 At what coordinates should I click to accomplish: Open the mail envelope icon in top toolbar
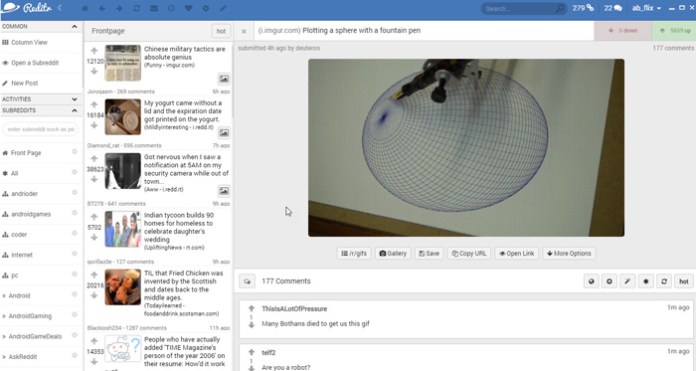(154, 8)
